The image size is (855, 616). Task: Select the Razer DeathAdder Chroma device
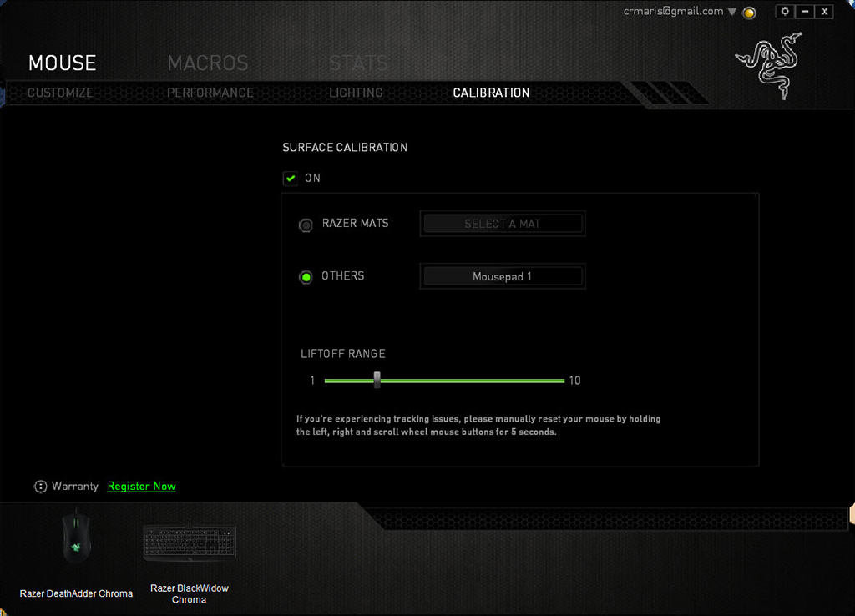[76, 538]
